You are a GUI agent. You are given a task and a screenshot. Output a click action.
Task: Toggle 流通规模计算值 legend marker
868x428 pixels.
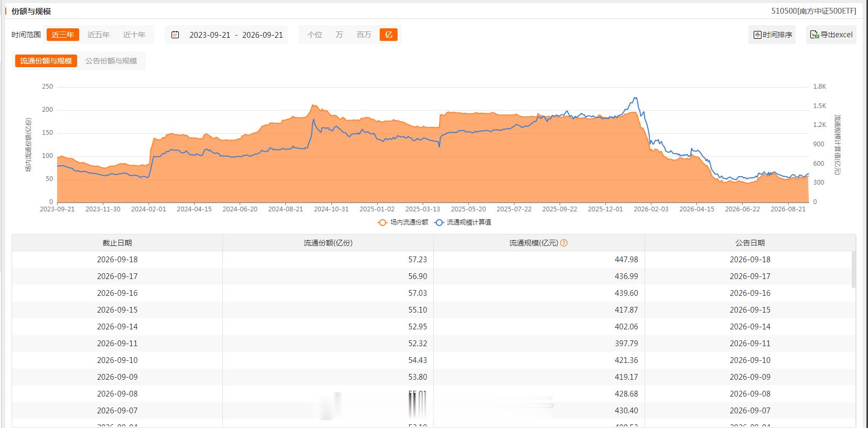(439, 222)
